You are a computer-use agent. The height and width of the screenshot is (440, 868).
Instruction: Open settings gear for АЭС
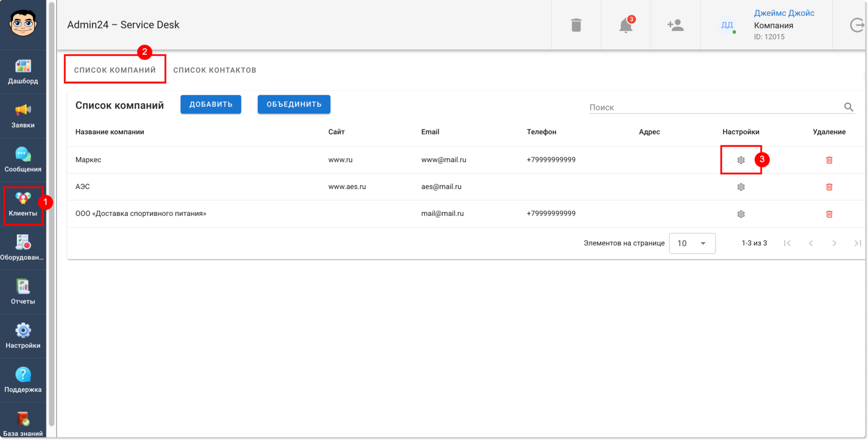point(741,187)
